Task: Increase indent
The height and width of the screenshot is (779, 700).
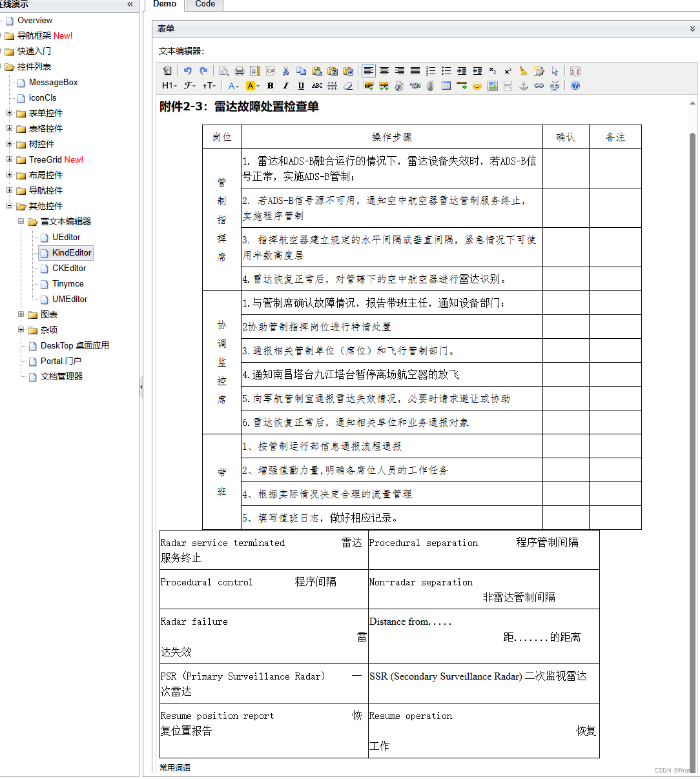Action: tap(462, 71)
